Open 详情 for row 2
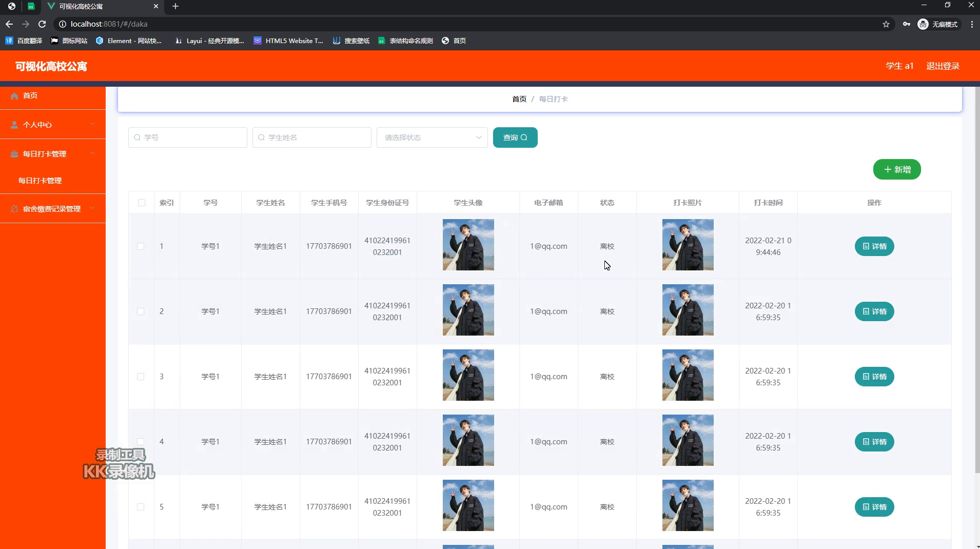The height and width of the screenshot is (549, 980). point(874,311)
